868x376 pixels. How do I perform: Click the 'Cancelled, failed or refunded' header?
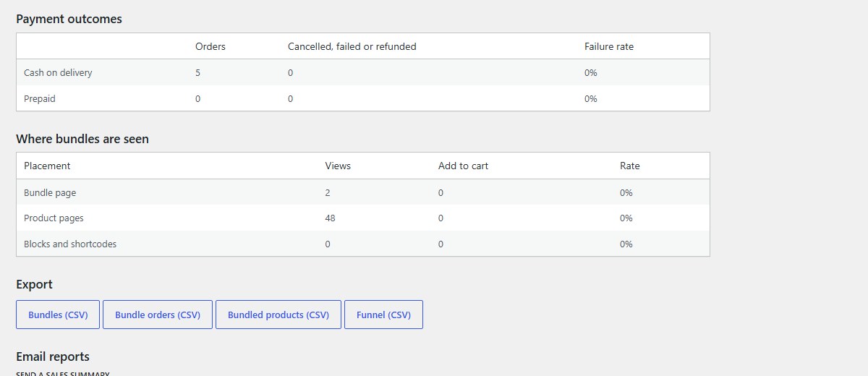coord(352,46)
